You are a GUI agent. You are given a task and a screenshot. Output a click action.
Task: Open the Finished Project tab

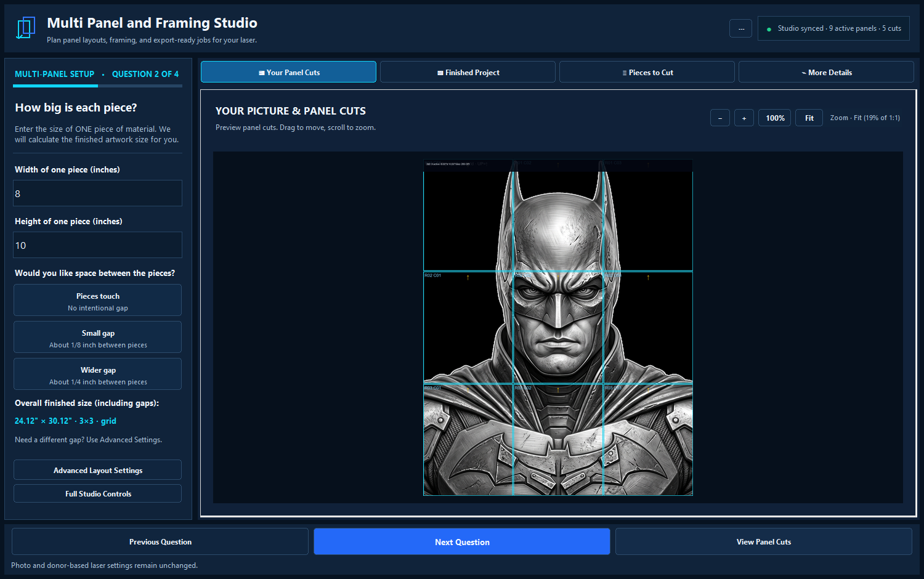tap(468, 72)
